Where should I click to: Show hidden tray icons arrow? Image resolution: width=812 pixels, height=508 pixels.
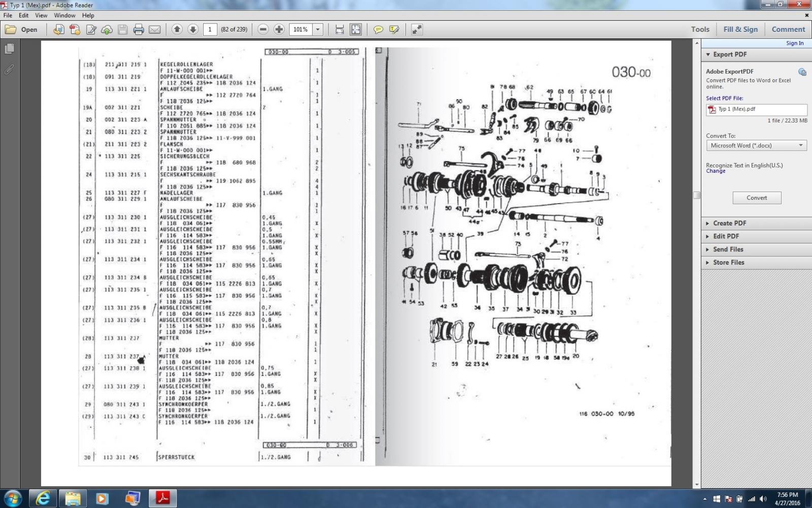[704, 499]
